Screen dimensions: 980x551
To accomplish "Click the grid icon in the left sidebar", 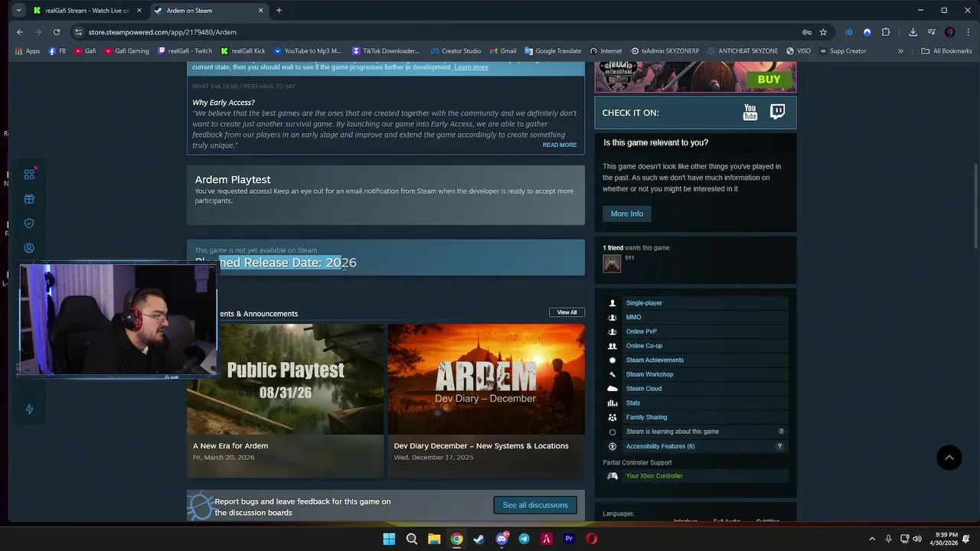I will pyautogui.click(x=29, y=174).
